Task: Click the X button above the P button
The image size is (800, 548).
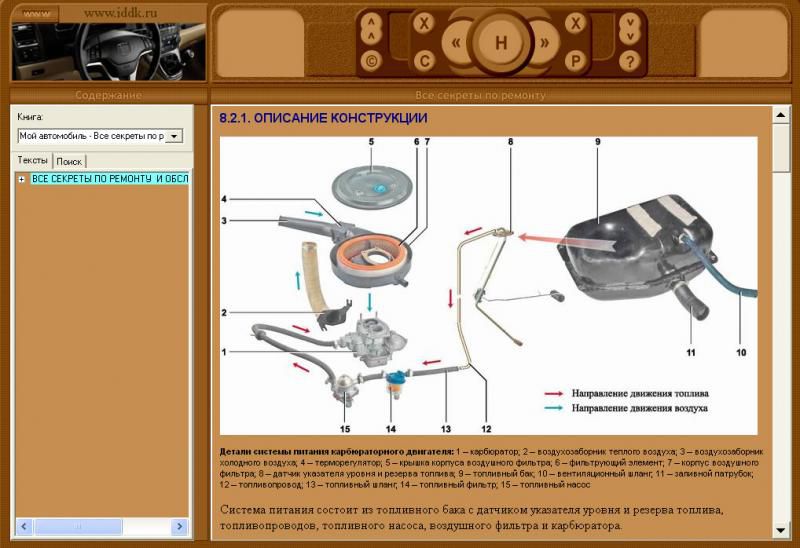Action: [575, 23]
